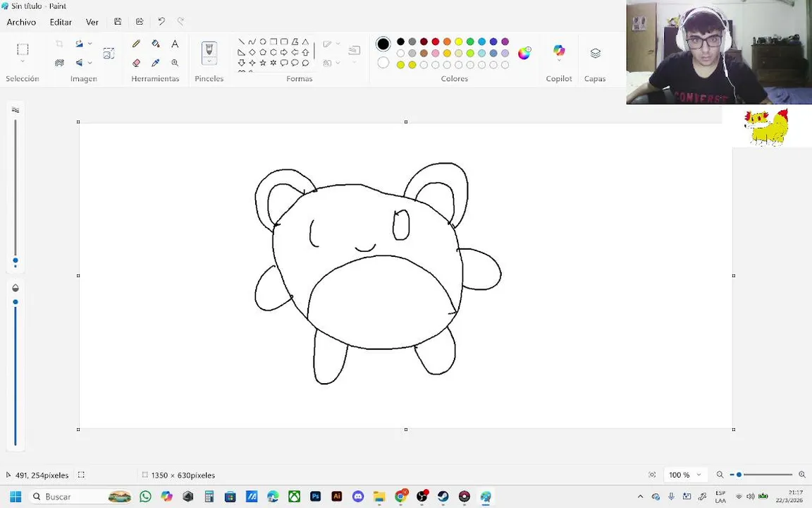
Task: Pick the red color swatch
Action: click(436, 42)
